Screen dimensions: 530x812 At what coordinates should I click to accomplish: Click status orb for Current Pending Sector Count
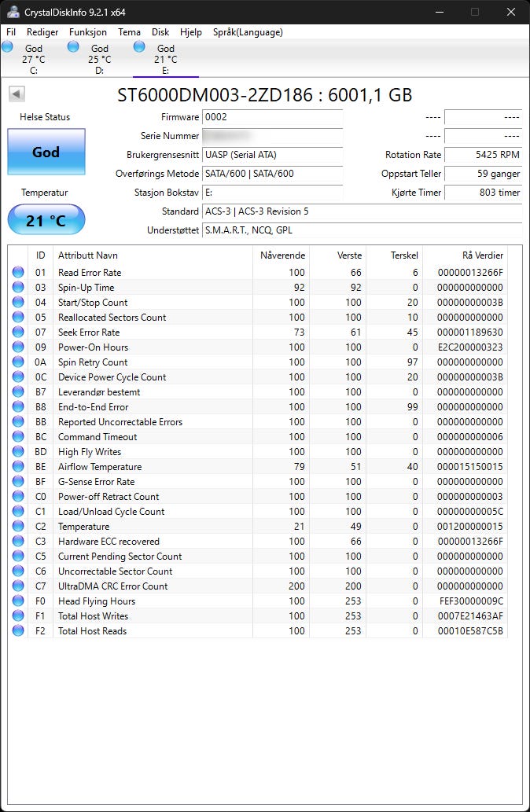[18, 556]
